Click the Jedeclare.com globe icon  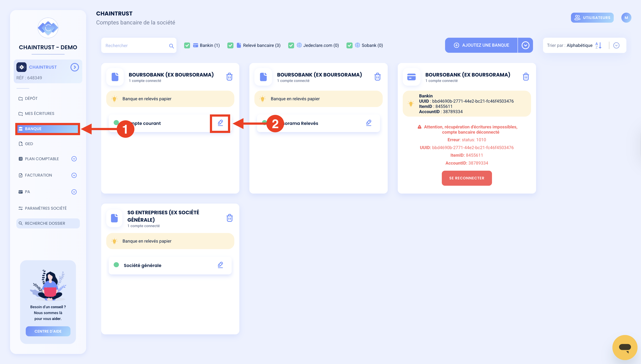coord(299,45)
